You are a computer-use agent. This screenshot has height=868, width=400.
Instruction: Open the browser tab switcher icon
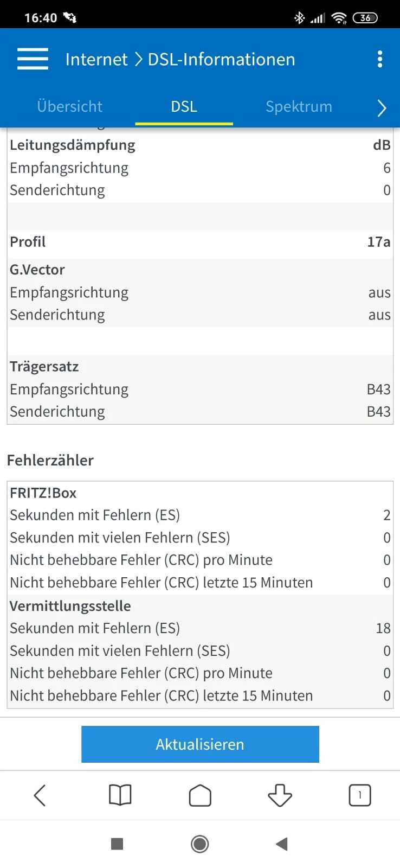tap(360, 795)
